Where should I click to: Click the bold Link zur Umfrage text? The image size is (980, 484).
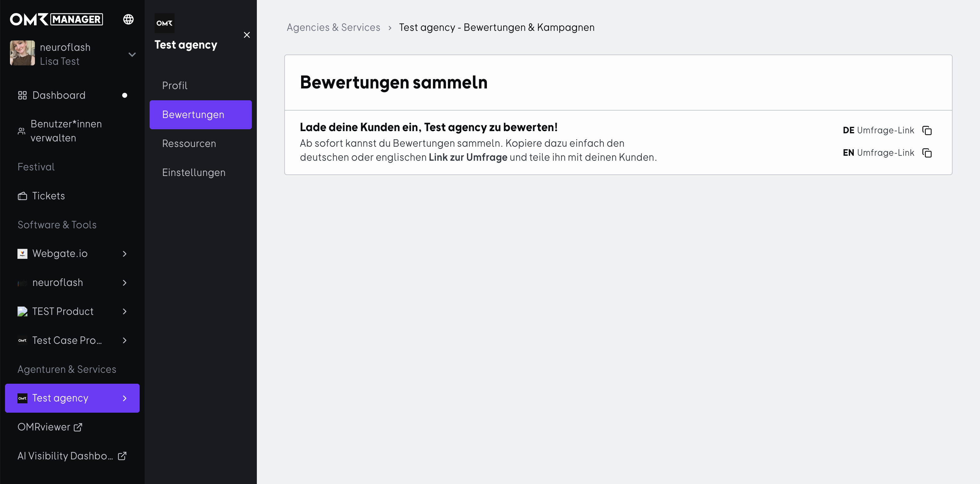(x=468, y=157)
